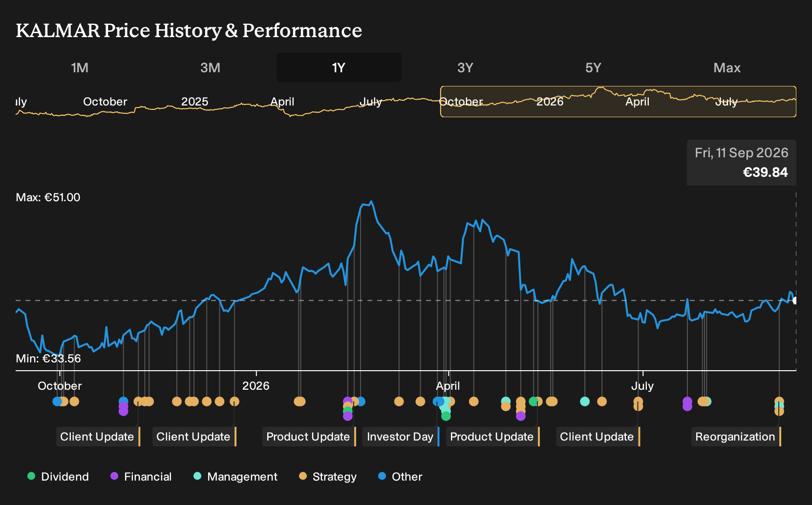Viewport: 812px width, 505px height.
Task: Toggle the Financial legend filter
Action: (x=141, y=477)
